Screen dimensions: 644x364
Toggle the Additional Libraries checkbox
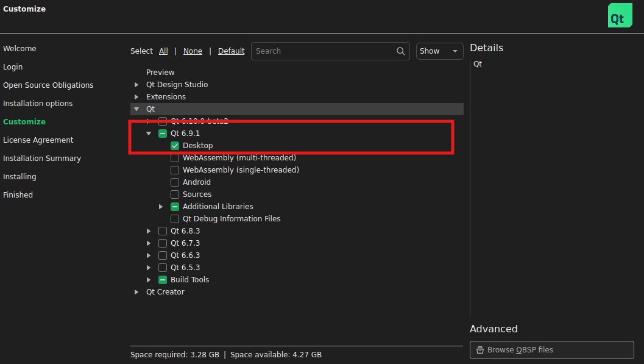tap(175, 207)
